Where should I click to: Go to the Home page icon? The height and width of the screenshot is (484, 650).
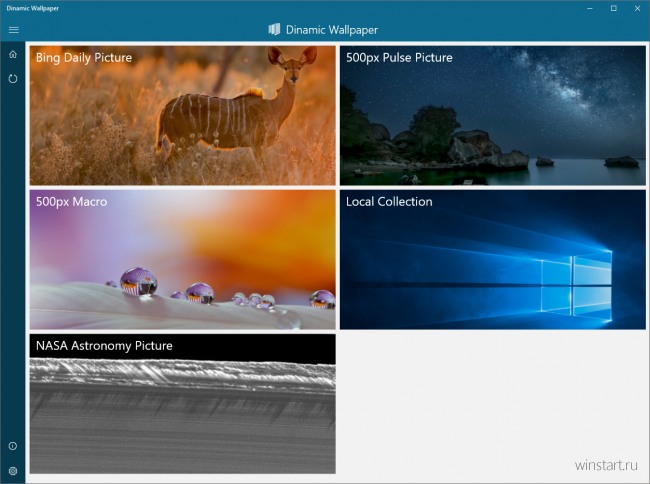click(13, 54)
